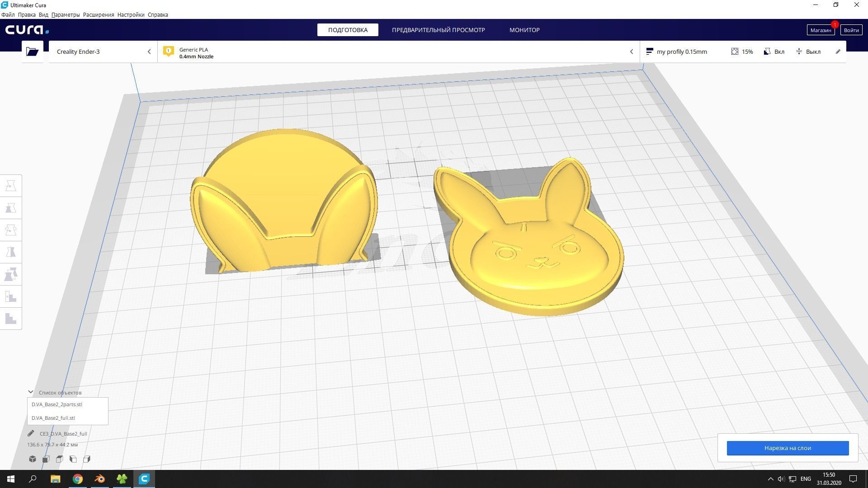Toggle the isometric 3D view cube

click(x=32, y=459)
